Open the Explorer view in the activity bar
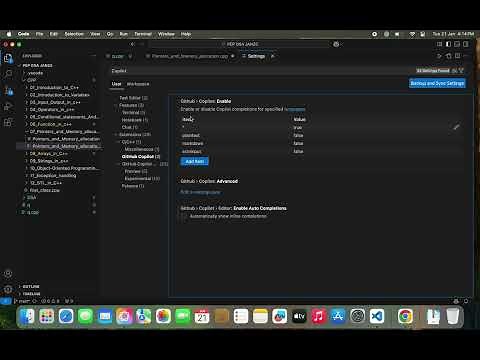The image size is (480, 360). [8, 59]
